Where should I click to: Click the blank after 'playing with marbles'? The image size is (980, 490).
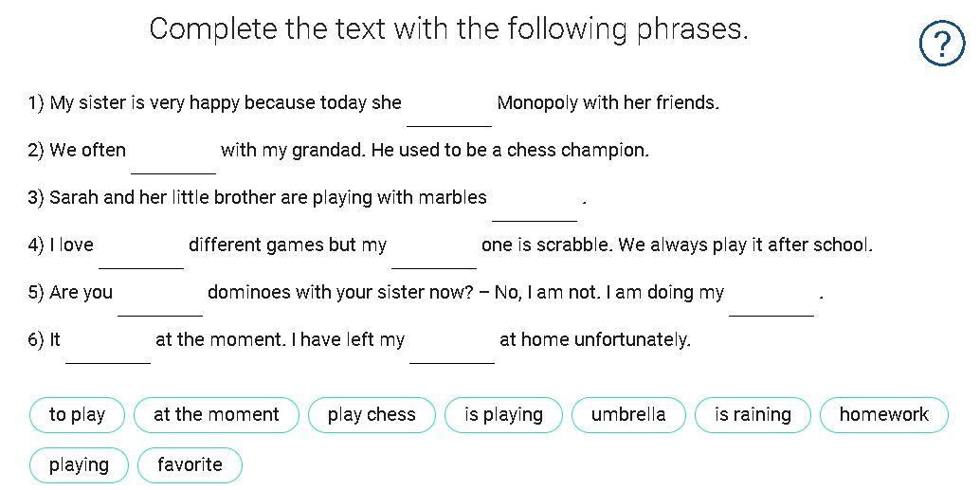(x=535, y=205)
